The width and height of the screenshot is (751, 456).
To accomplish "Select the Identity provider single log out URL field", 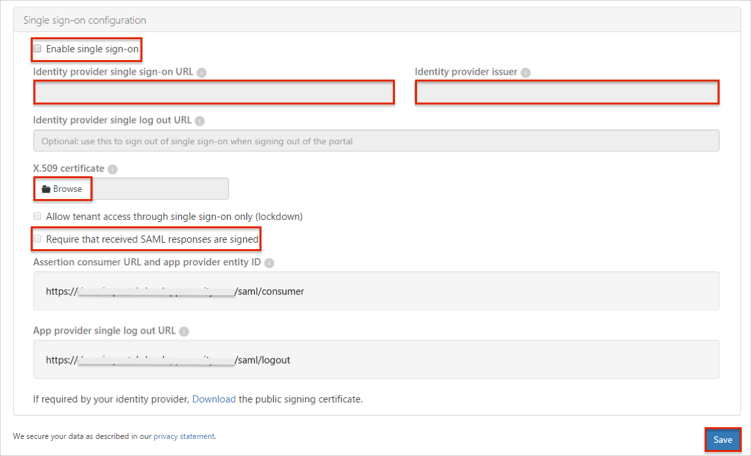I will pyautogui.click(x=376, y=141).
